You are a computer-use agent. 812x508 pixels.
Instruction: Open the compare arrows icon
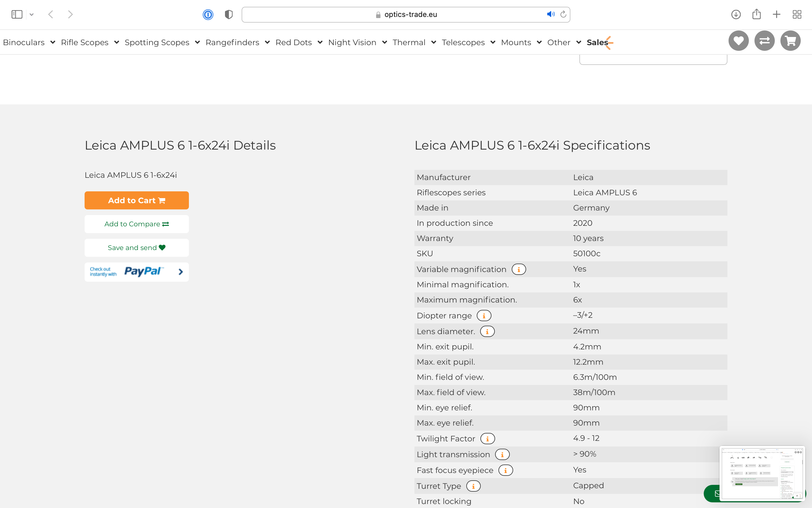click(x=764, y=41)
